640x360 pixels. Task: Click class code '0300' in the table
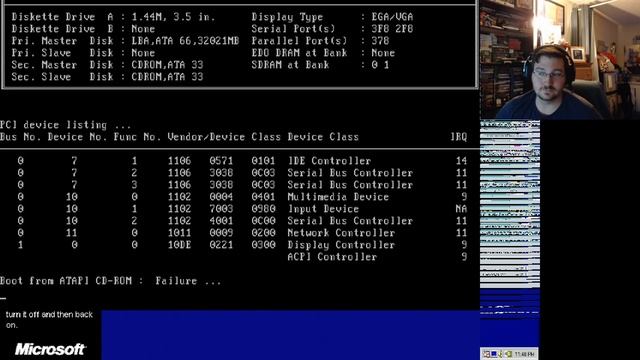(263, 245)
